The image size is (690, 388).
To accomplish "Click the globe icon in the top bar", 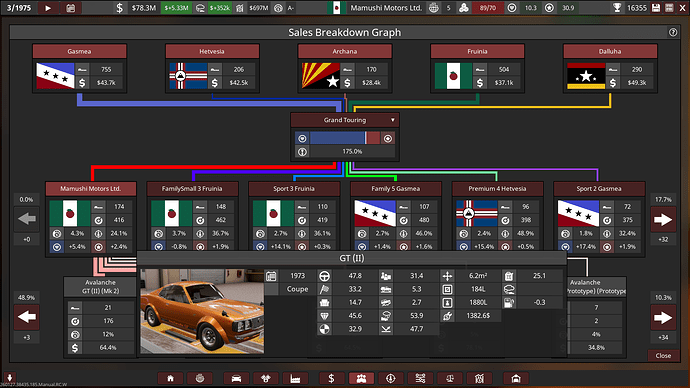I will (x=434, y=8).
